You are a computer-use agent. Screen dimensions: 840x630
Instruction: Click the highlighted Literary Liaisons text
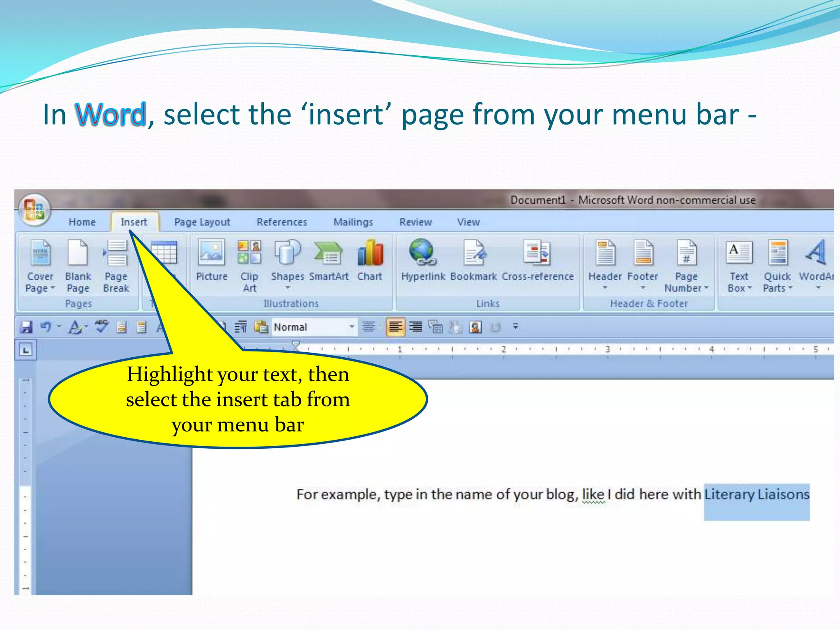(757, 494)
